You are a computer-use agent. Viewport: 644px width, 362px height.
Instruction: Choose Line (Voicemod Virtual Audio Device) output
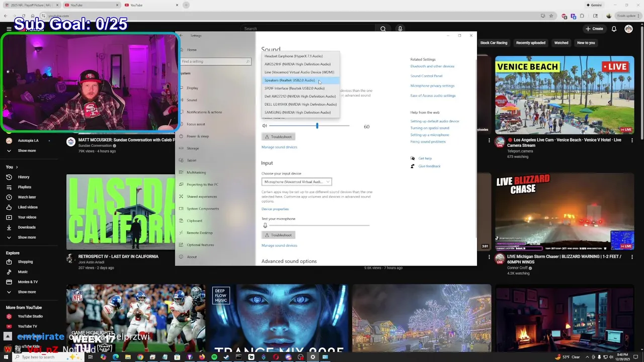tap(300, 72)
